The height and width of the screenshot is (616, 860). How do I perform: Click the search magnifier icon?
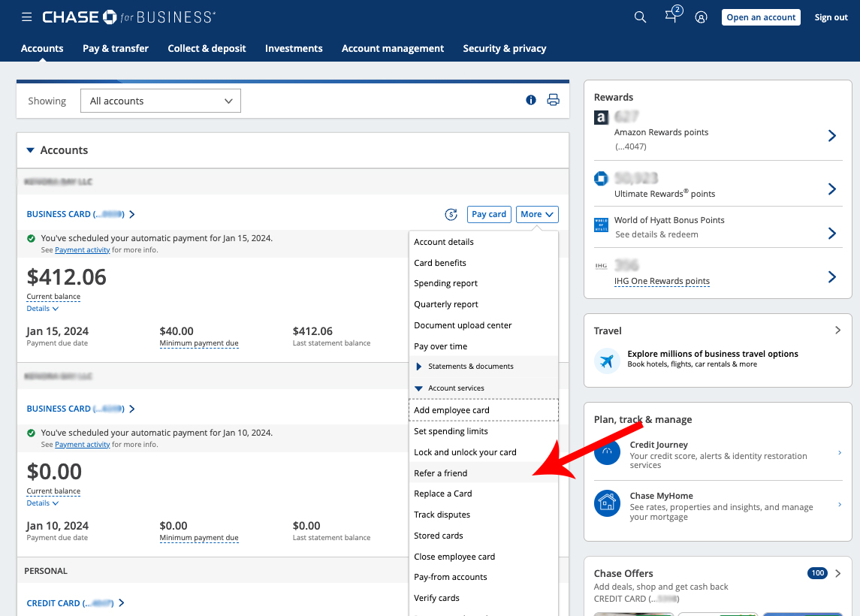[640, 17]
